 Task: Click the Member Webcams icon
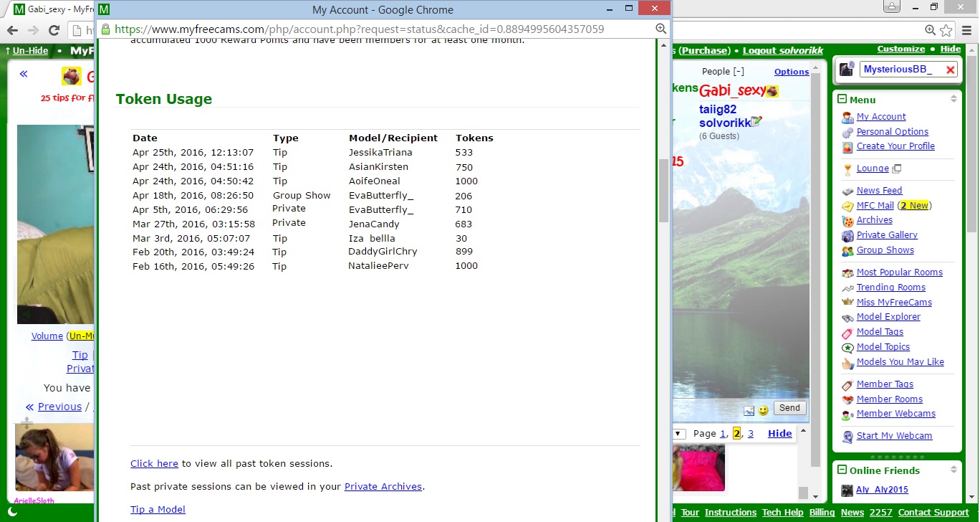click(x=847, y=414)
